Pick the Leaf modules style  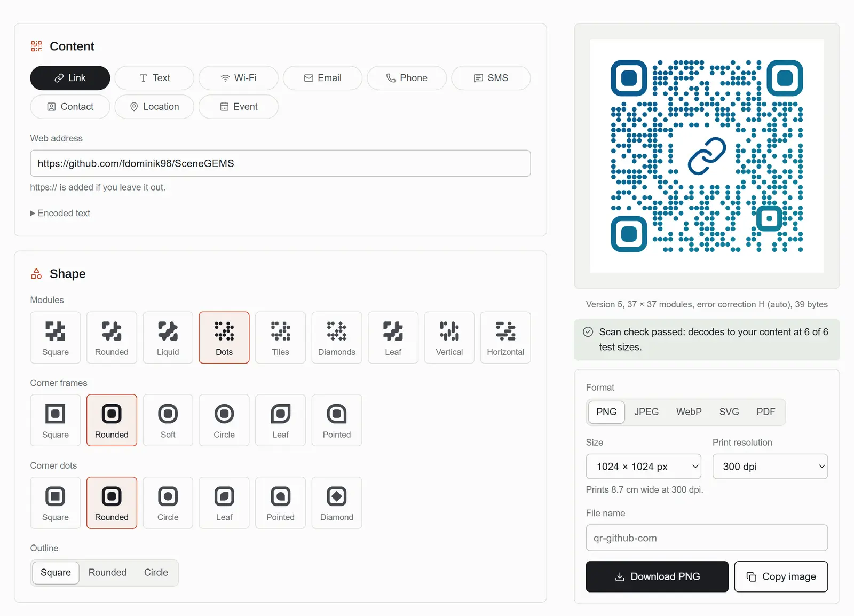pos(393,337)
